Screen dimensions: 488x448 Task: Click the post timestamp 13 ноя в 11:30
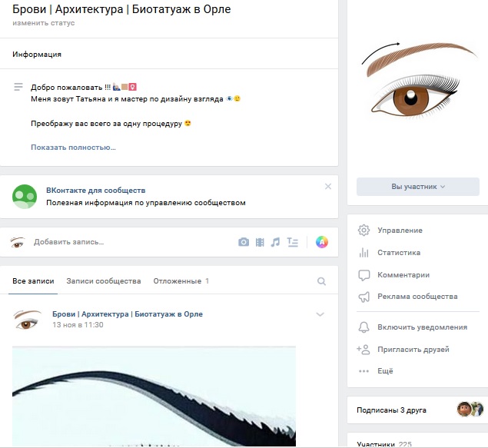(x=78, y=325)
